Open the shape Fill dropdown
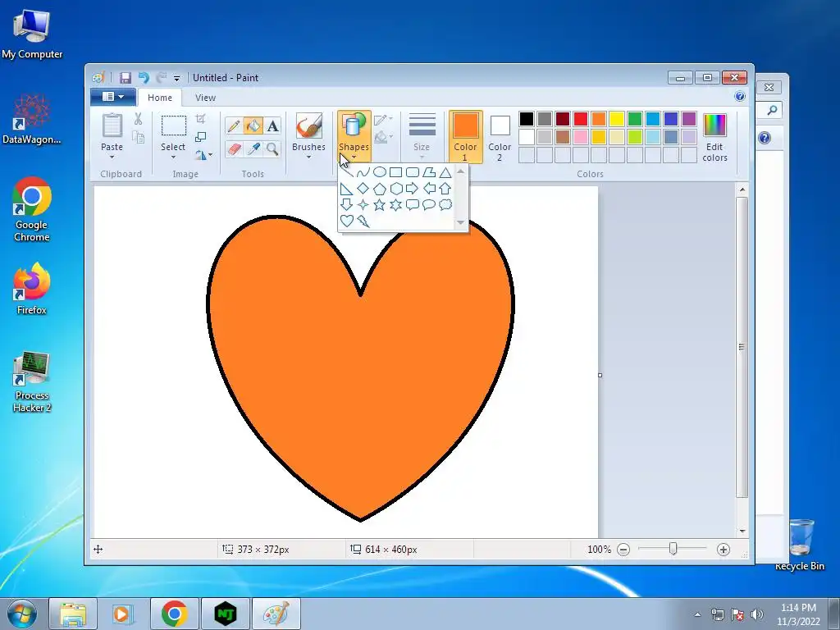This screenshot has width=840, height=630. tap(383, 138)
